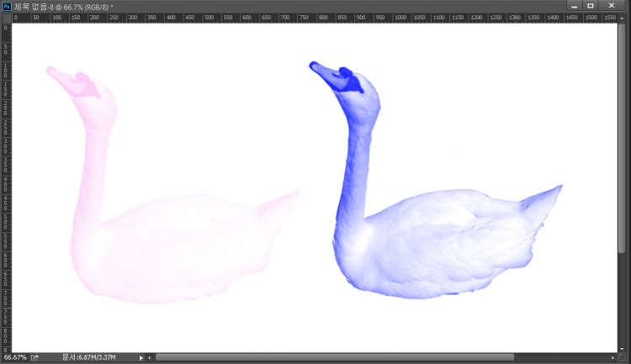Click the document title text in title bar
Image resolution: width=631 pixels, height=364 pixels.
coord(63,6)
